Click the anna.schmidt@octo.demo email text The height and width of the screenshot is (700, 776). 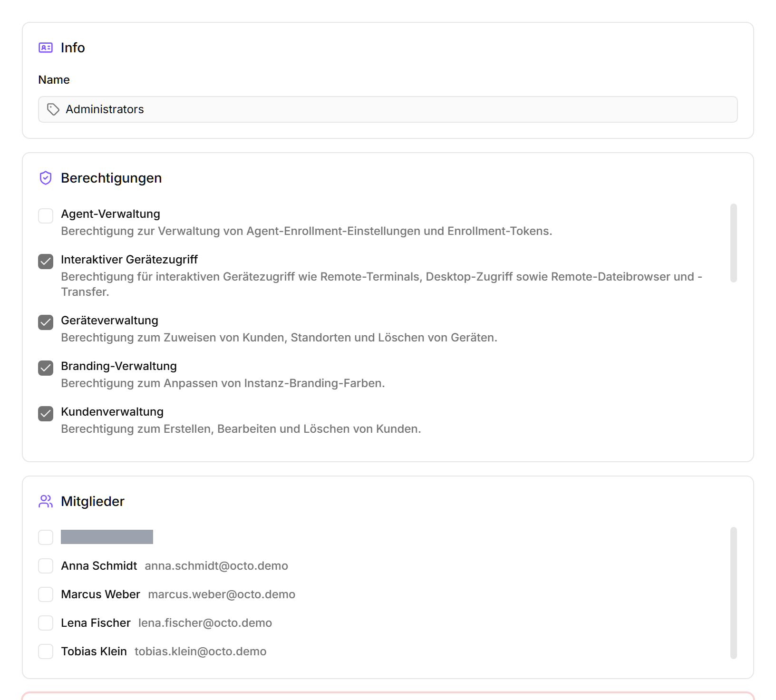(216, 566)
